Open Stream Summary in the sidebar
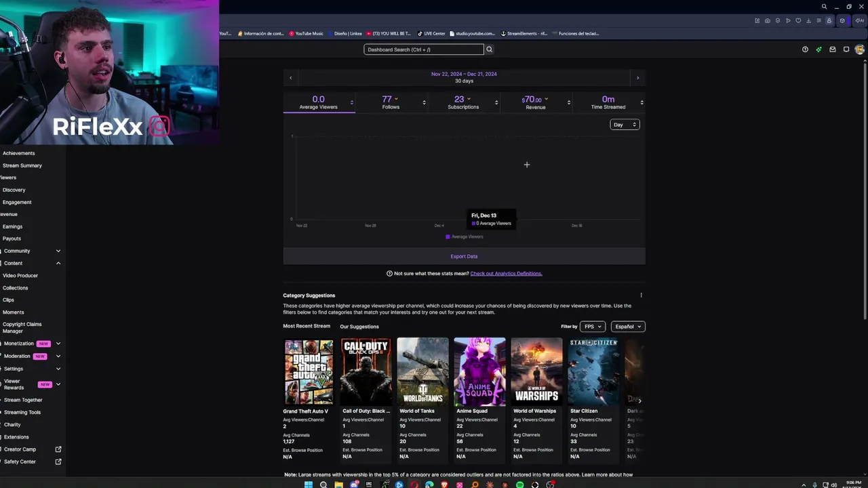 [x=22, y=165]
